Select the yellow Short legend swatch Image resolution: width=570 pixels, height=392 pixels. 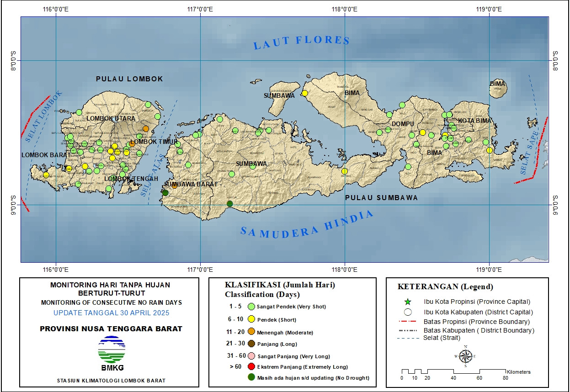(x=251, y=319)
